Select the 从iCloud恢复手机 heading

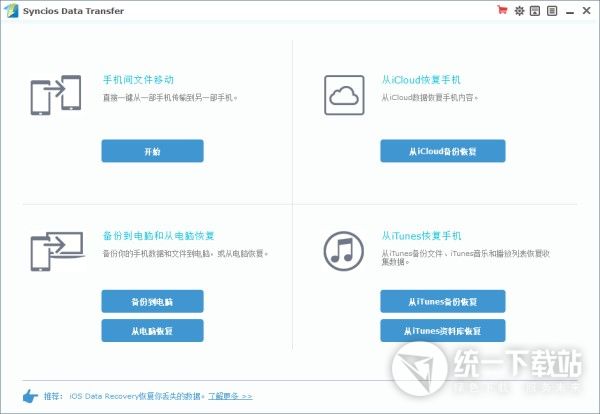421,80
